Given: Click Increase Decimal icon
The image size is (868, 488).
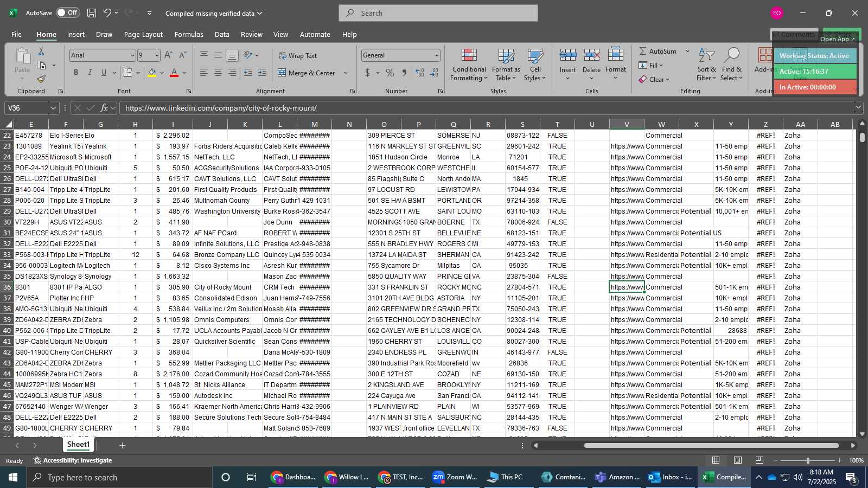Looking at the screenshot, I should (420, 73).
